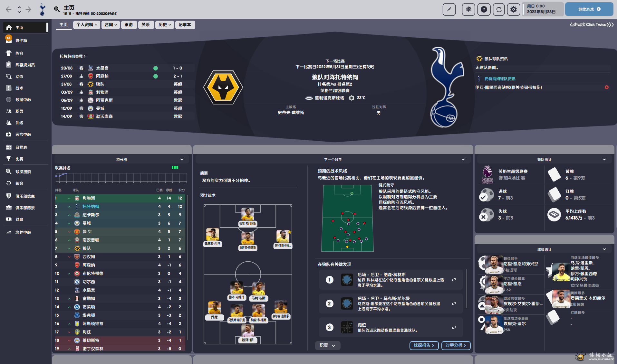Open the 个人资料 dropdown

pos(87,25)
